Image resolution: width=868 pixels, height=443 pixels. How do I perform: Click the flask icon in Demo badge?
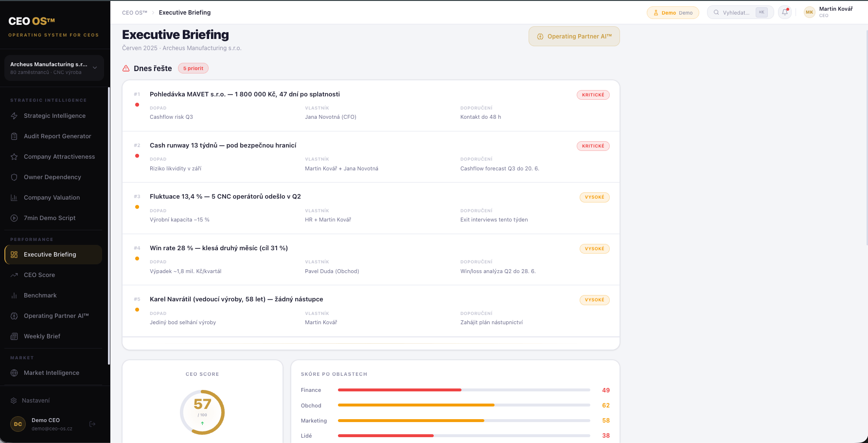click(x=656, y=13)
